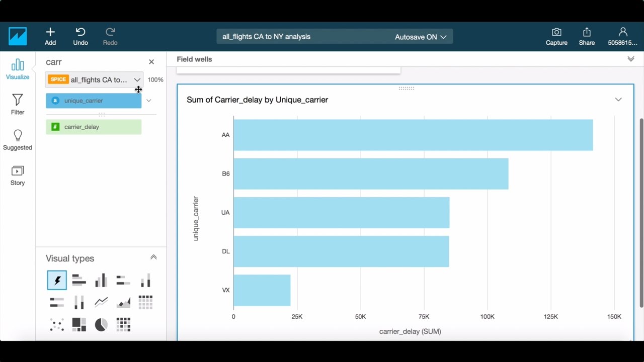Open the unique_carrier field options chevron

coord(149,101)
